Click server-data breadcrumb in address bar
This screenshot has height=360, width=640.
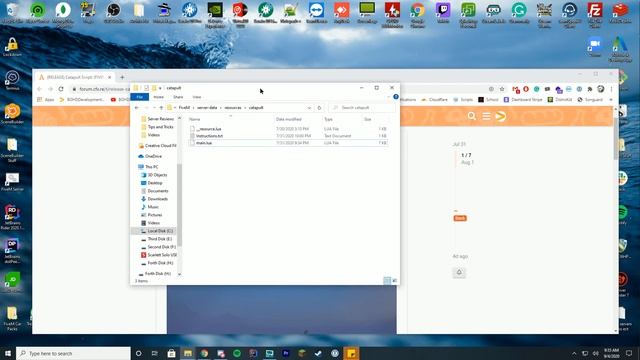tap(207, 108)
